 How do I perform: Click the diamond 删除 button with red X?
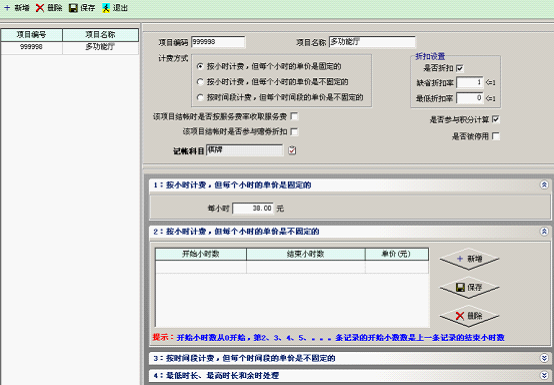pyautogui.click(x=469, y=315)
